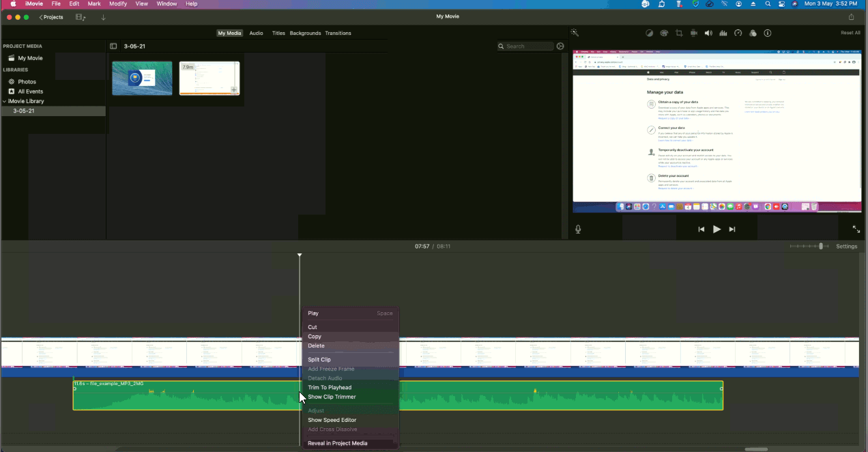Viewport: 868px width, 452px height.
Task: Go back to Projects
Action: (51, 17)
